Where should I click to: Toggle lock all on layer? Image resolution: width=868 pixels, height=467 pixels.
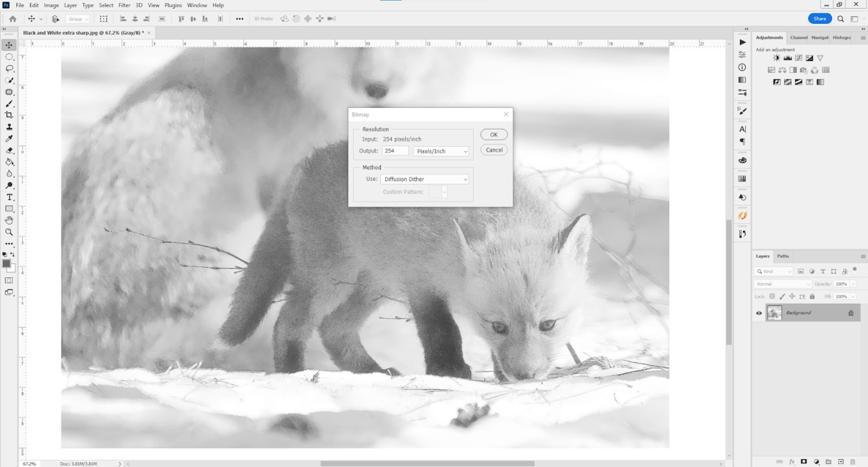(x=812, y=297)
